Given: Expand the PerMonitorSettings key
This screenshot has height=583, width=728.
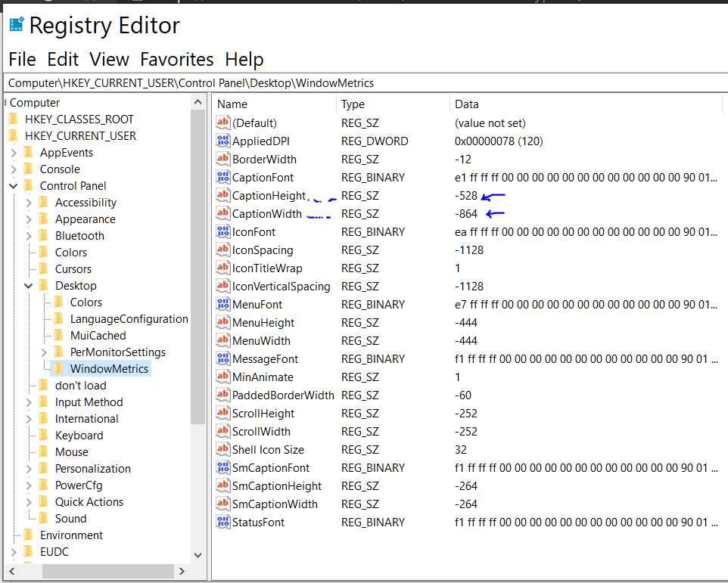Looking at the screenshot, I should pos(44,352).
